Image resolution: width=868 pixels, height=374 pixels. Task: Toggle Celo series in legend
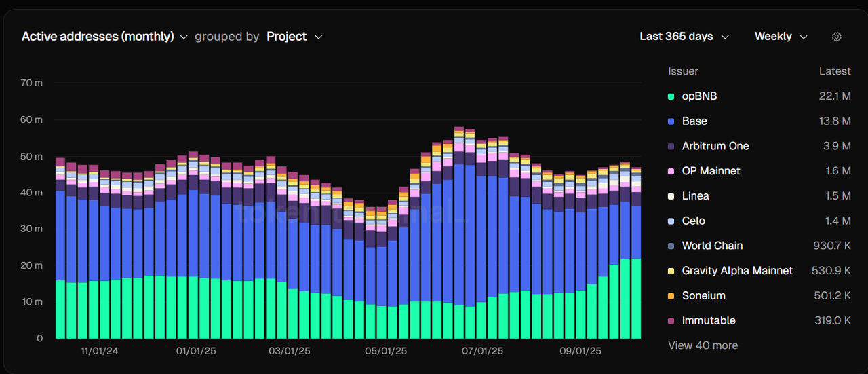tap(693, 221)
